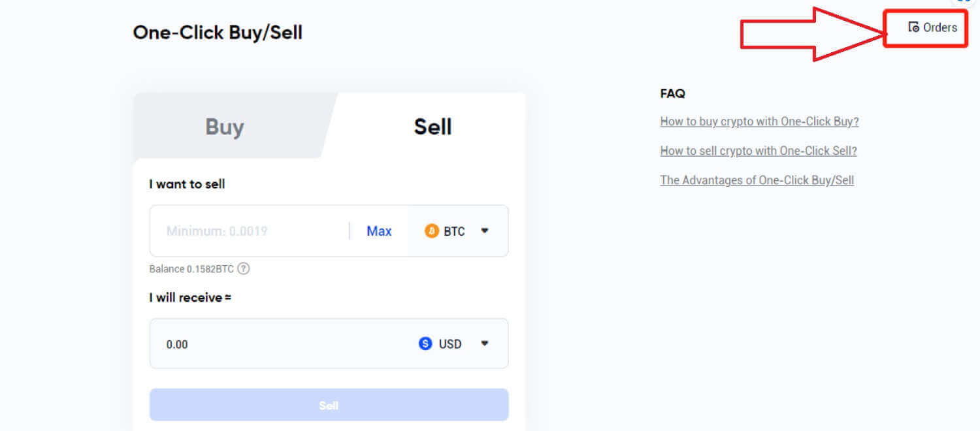Screen dimensions: 980x431
Task: Click the blue circular icon at top-right corner
Action: point(963,3)
